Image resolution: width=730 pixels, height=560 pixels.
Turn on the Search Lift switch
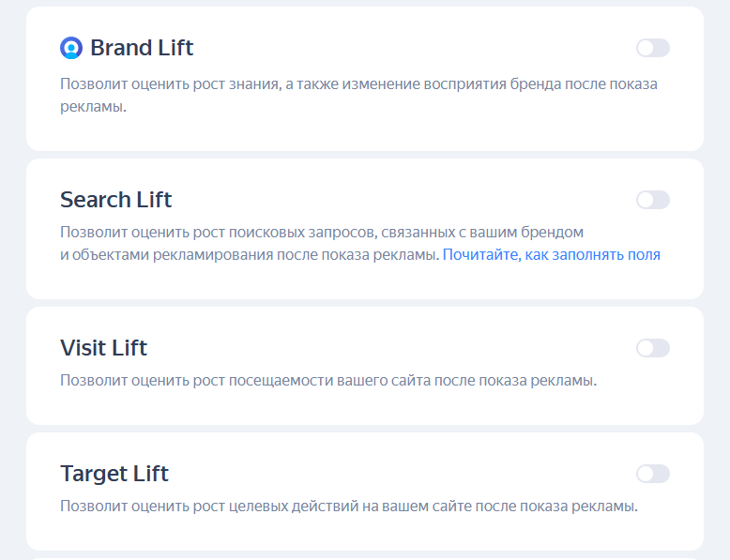[653, 200]
